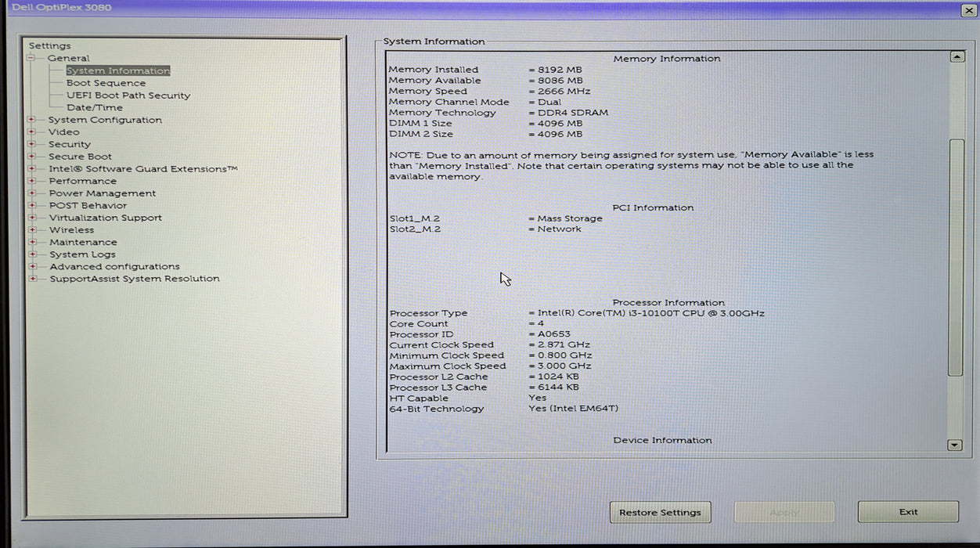Click the Memory Installed 8192 MB value
This screenshot has height=548, width=980.
tap(556, 70)
